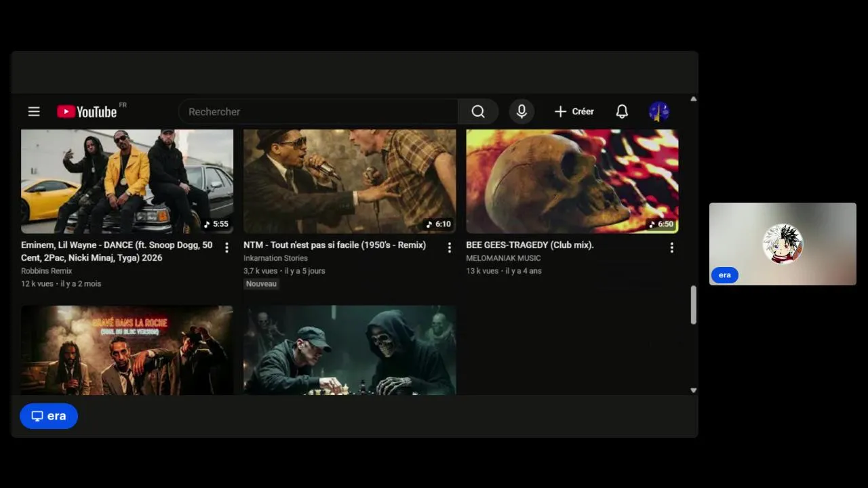Open the notifications bell
This screenshot has height=488, width=868.
(x=622, y=112)
